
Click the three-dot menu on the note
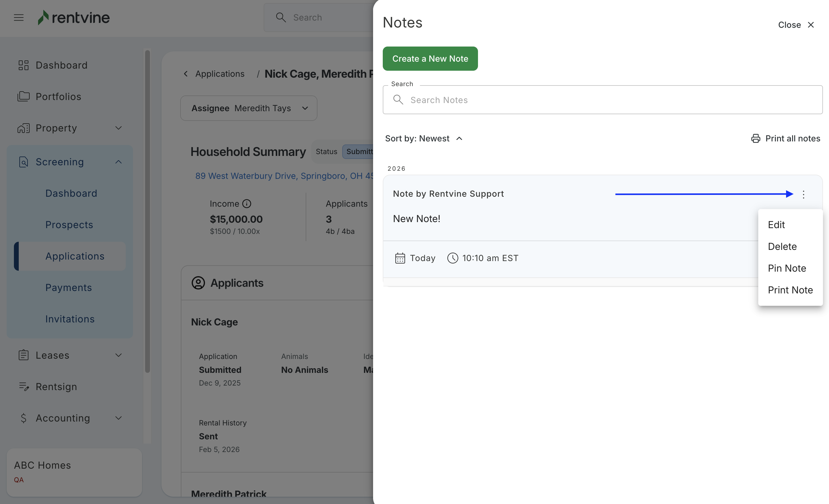(x=803, y=194)
